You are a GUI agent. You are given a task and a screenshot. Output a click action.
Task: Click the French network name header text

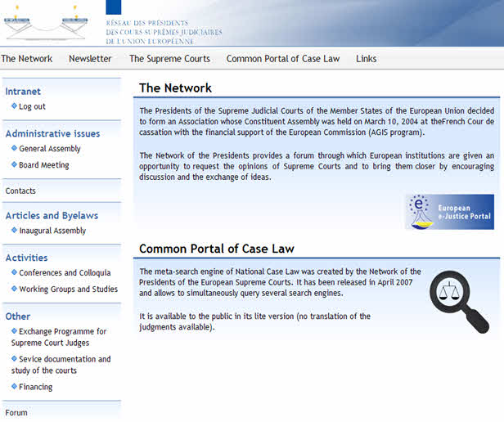(164, 32)
